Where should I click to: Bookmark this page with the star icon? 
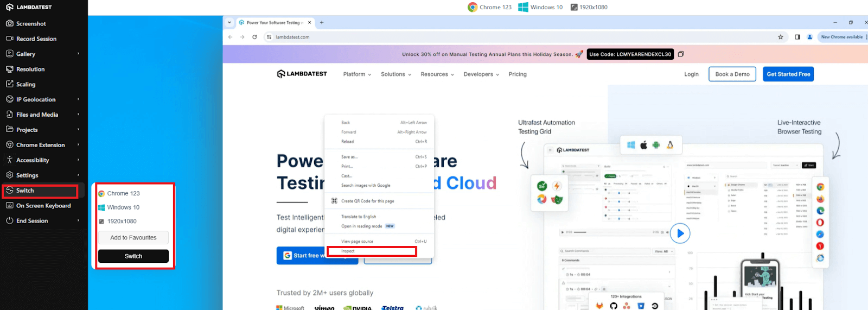(x=781, y=37)
